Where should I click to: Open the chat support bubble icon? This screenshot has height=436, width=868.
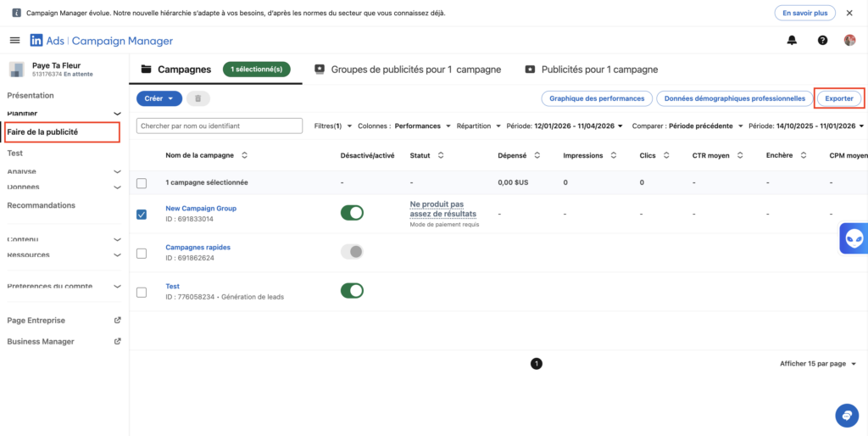(x=846, y=415)
